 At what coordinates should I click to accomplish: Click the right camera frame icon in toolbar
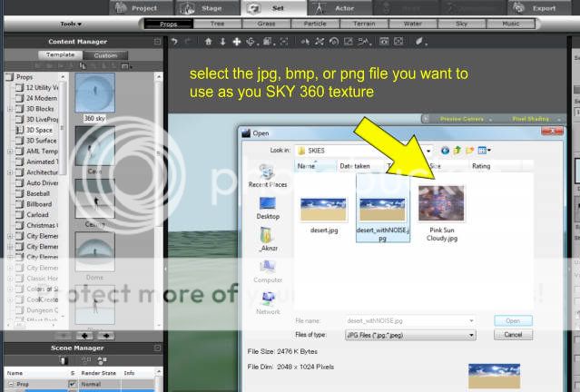(398, 42)
